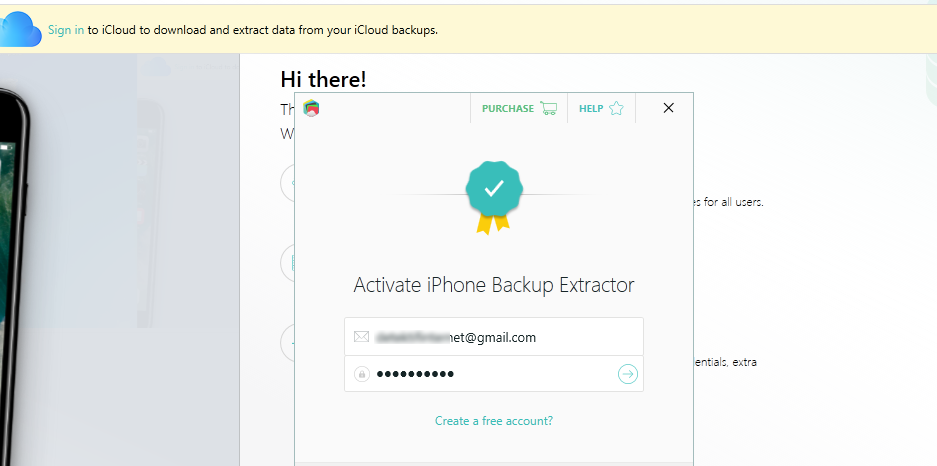Image resolution: width=937 pixels, height=466 pixels.
Task: Click the iPhone Backup Extractor logo icon
Action: 311,108
